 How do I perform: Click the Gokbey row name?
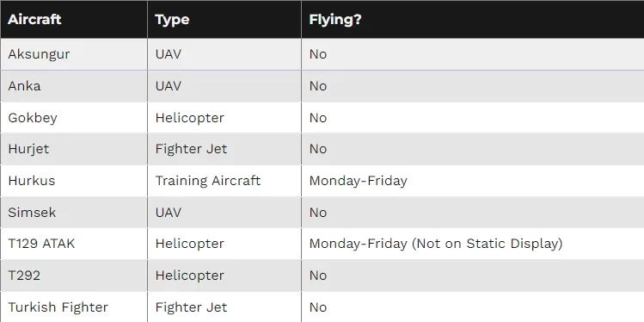click(33, 118)
